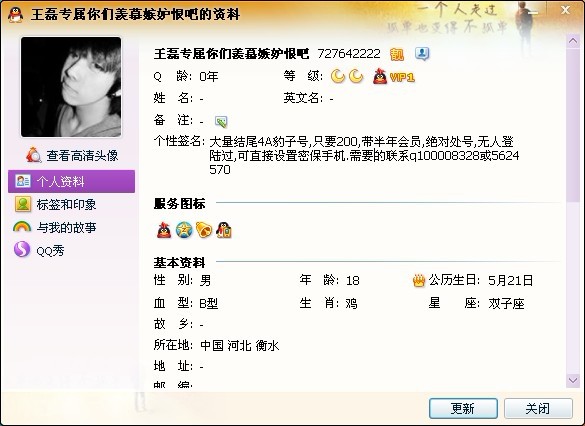Image resolution: width=585 pixels, height=426 pixels.
Task: Click the 更新 button
Action: (x=463, y=408)
